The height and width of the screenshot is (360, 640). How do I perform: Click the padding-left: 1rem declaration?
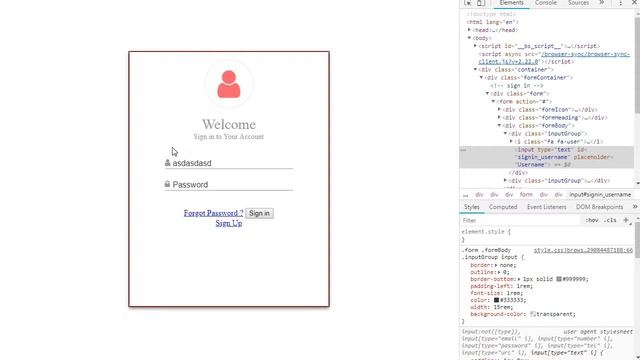(x=502, y=286)
